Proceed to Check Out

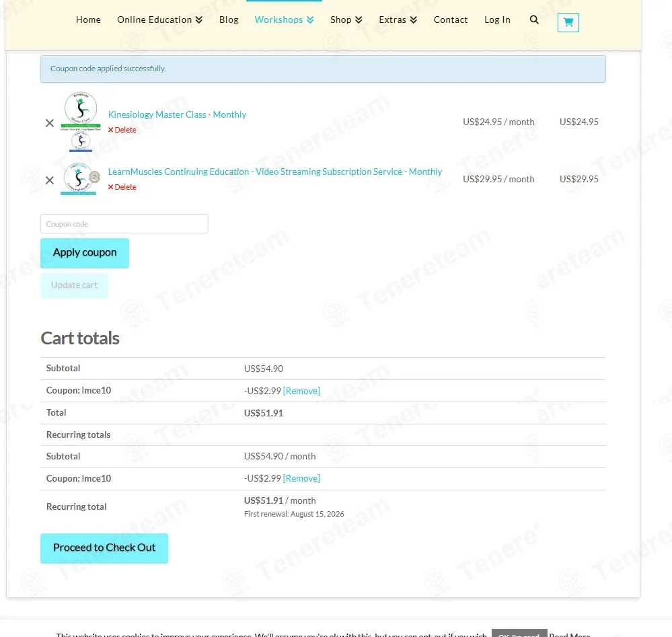click(x=104, y=548)
